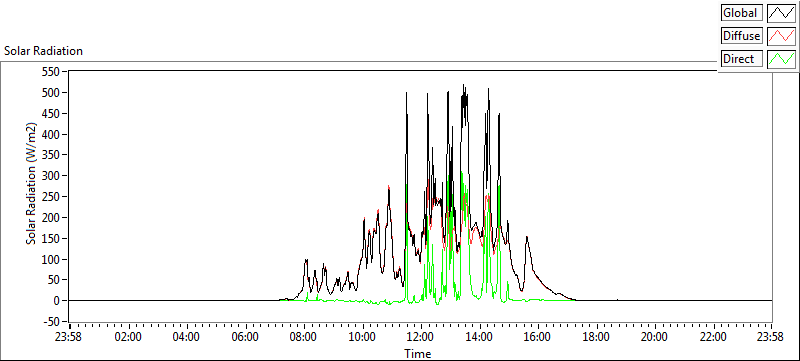
Task: Click the 400 y-axis tick label
Action: click(x=52, y=135)
